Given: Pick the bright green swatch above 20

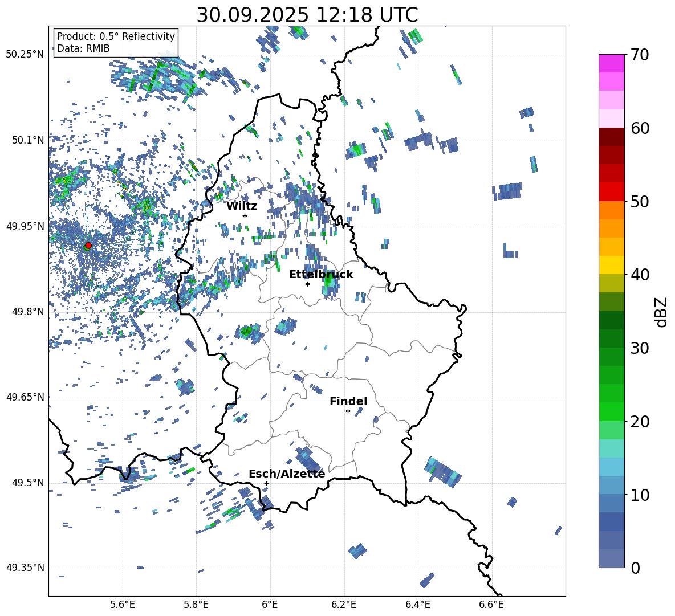Looking at the screenshot, I should click(x=611, y=411).
